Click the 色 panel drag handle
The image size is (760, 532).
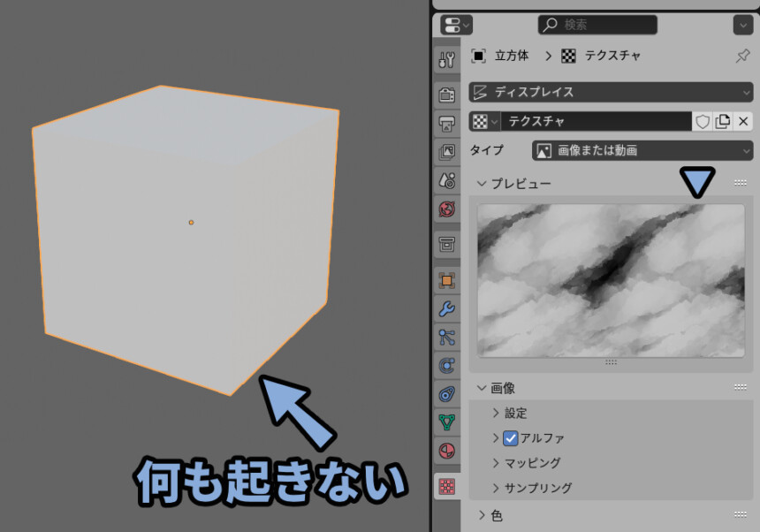(x=741, y=514)
